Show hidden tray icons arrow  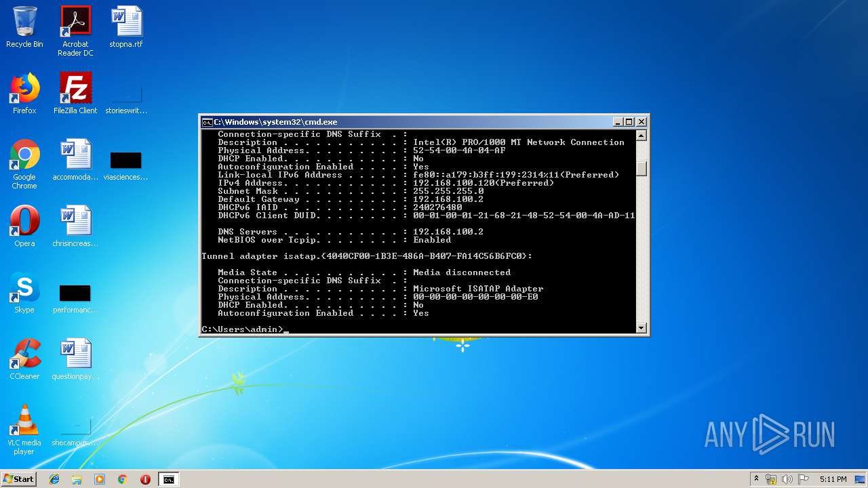coord(756,479)
